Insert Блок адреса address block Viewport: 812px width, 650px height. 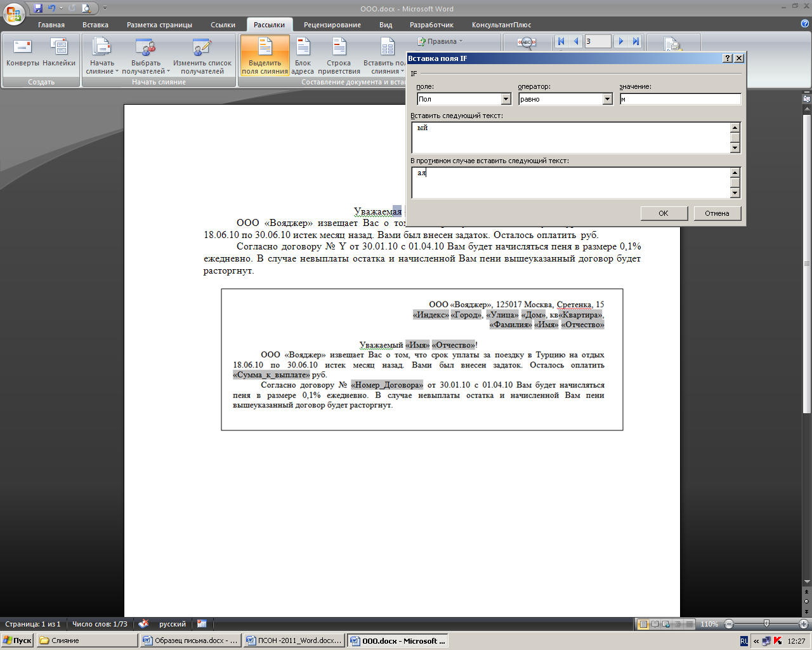coord(303,55)
